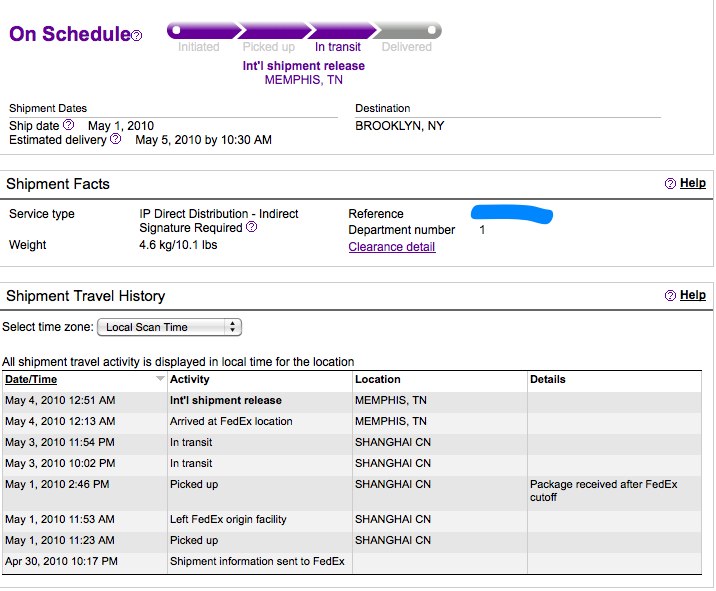This screenshot has width=716, height=591.
Task: Click the time zone stepper arrows
Action: tap(232, 327)
